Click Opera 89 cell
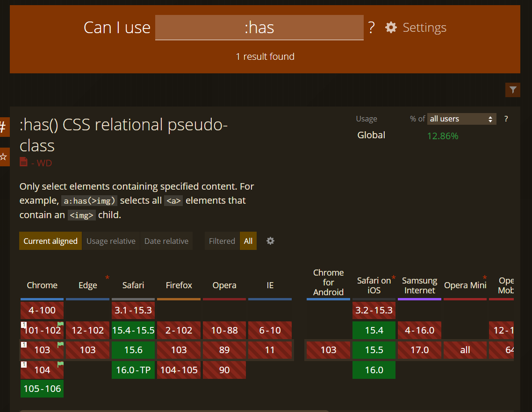This screenshot has width=532, height=412. tap(224, 350)
